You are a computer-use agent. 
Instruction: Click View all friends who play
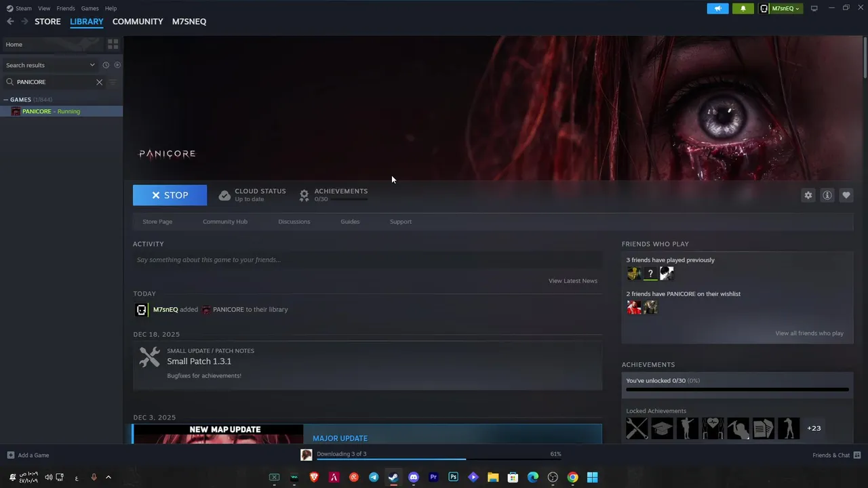point(810,333)
